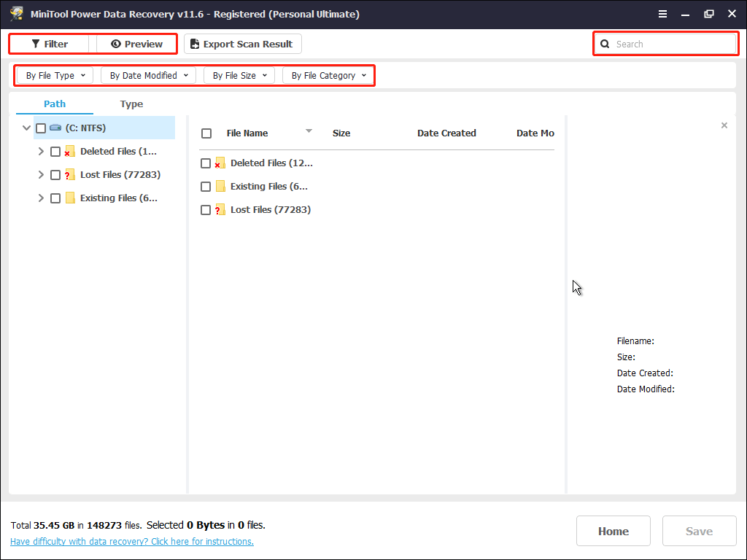Open the By File Type dropdown
Screen dimensions: 747x560
(x=55, y=75)
